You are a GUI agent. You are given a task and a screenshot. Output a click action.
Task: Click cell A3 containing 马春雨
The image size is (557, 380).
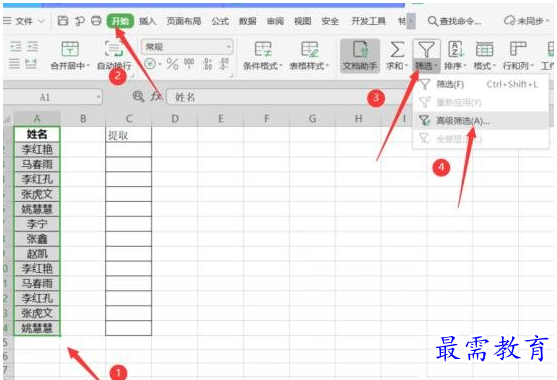[37, 164]
